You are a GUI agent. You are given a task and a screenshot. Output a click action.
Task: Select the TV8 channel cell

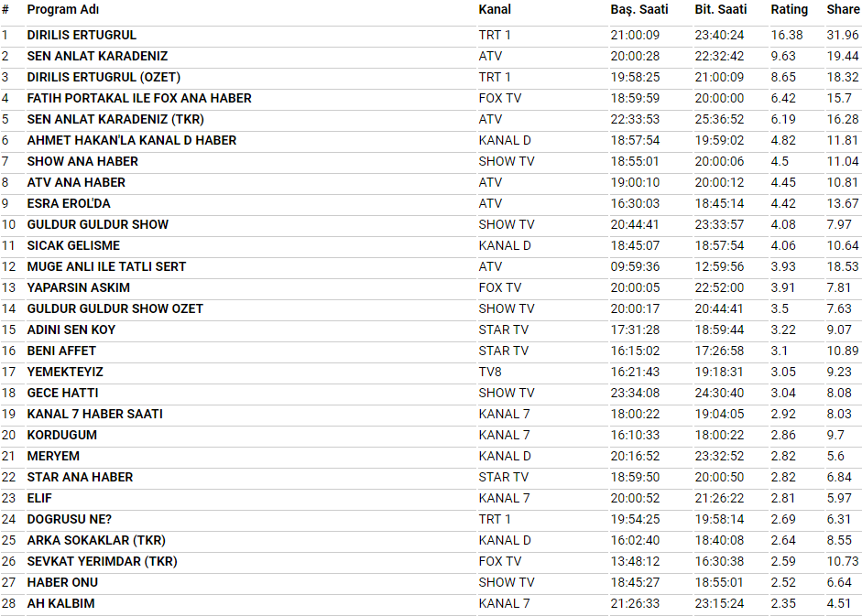[x=490, y=372]
